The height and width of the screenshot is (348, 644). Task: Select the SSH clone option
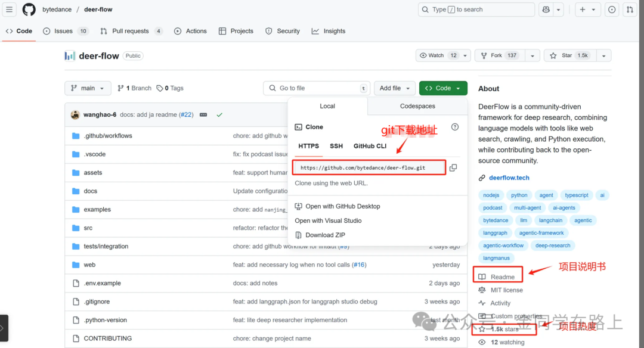coord(336,146)
